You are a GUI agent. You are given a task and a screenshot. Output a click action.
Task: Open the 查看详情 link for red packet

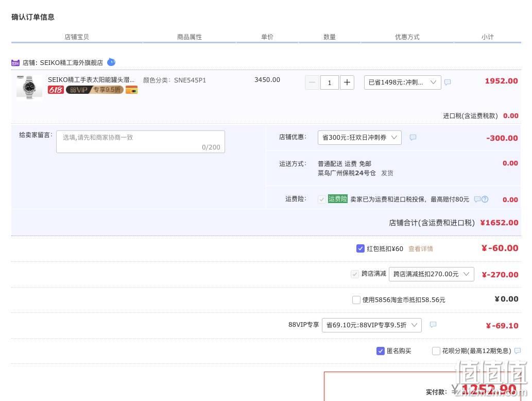pos(420,249)
